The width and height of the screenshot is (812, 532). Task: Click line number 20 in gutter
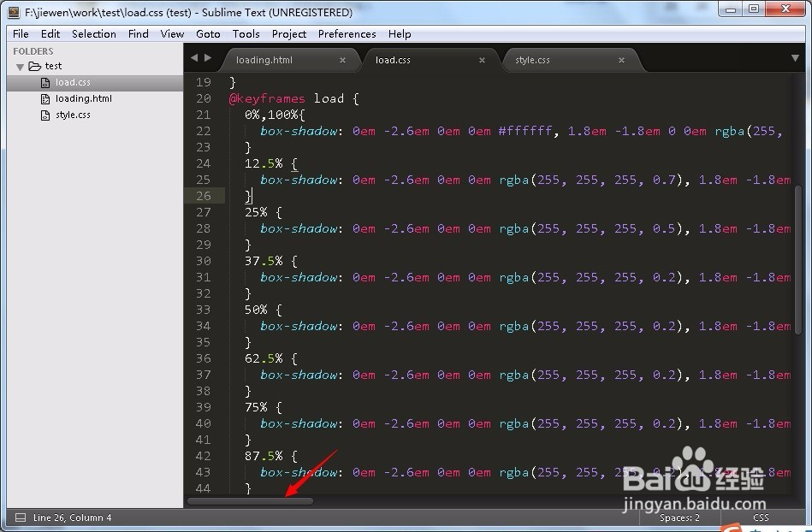(x=204, y=98)
